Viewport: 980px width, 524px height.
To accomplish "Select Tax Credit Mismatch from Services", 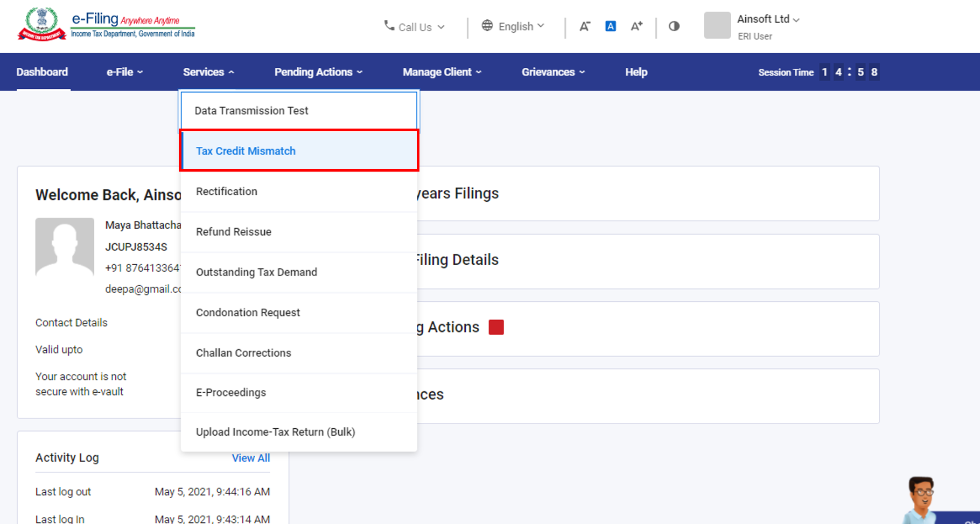I will point(246,151).
